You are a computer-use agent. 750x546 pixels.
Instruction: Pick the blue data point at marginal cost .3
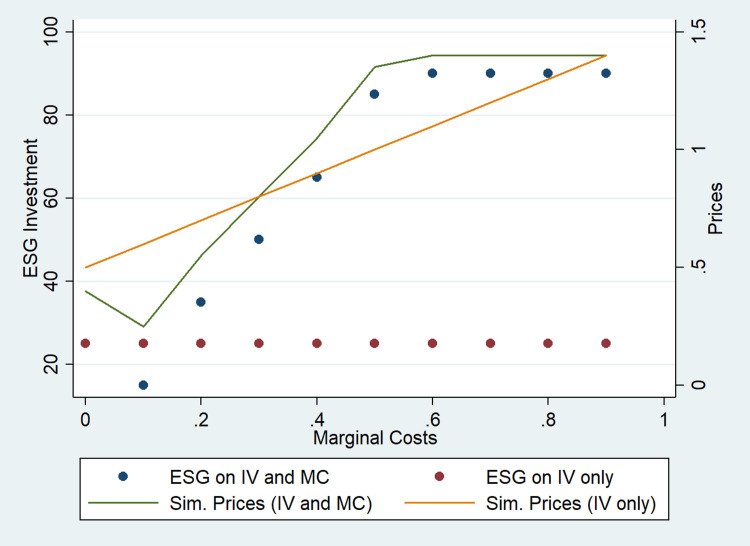point(259,239)
